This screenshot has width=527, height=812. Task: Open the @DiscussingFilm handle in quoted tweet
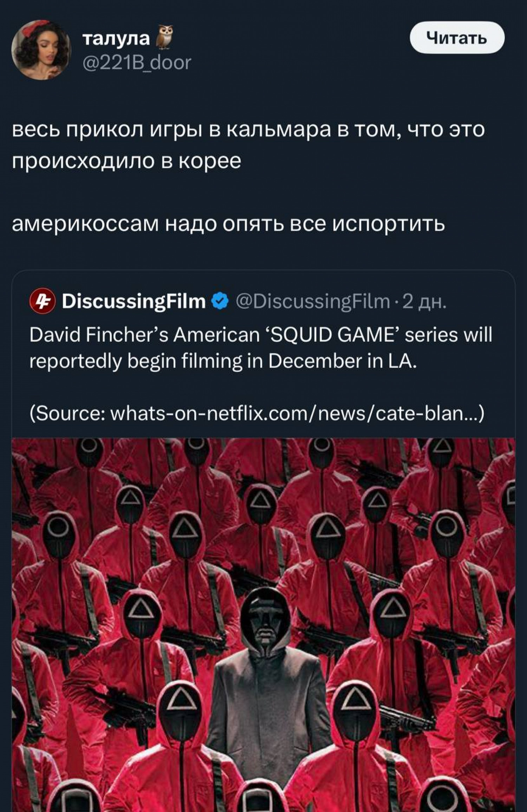313,302
